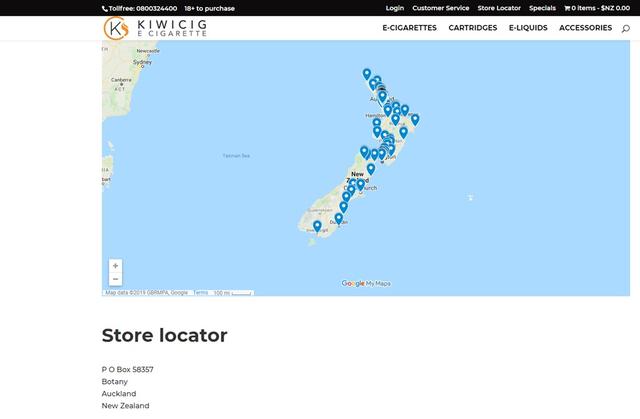This screenshot has width=640, height=419.
Task: Click the Canberra label on the map
Action: coord(121,80)
